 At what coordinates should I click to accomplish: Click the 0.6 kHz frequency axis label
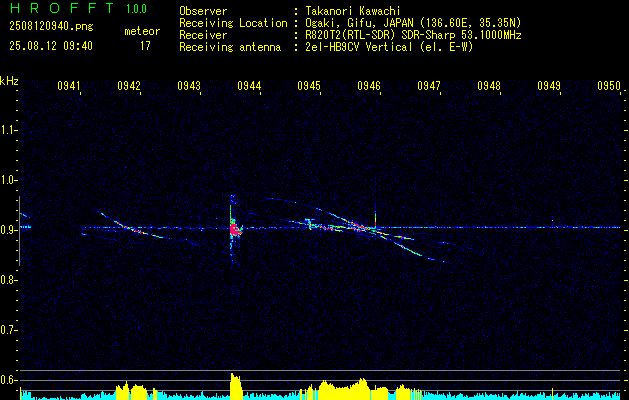pyautogui.click(x=8, y=380)
